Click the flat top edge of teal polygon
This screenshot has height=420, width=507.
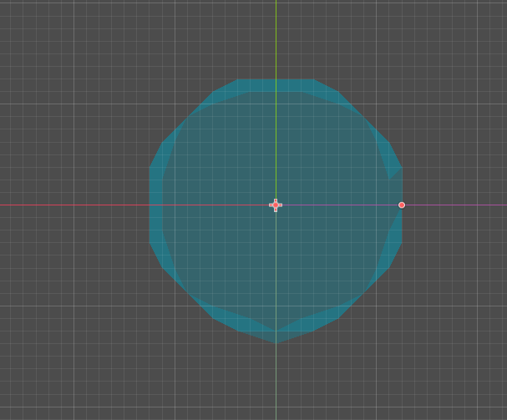(x=276, y=79)
